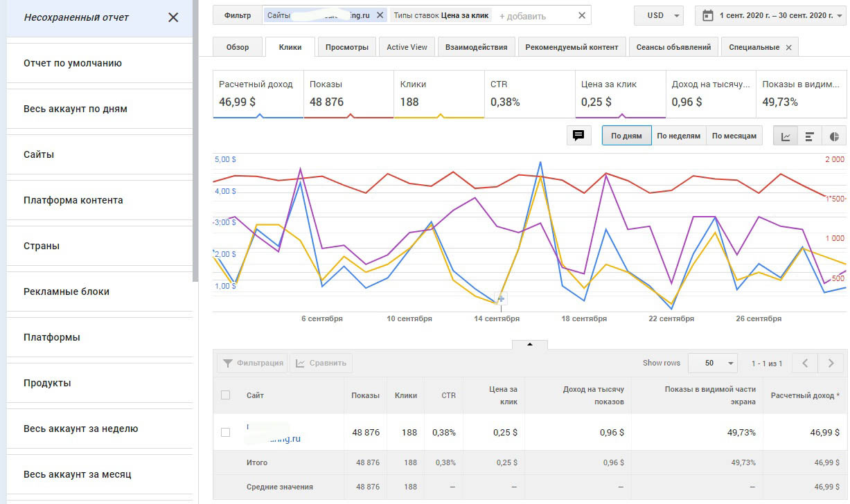The image size is (850, 504).
Task: Check the site row checkbox
Action: (x=225, y=432)
